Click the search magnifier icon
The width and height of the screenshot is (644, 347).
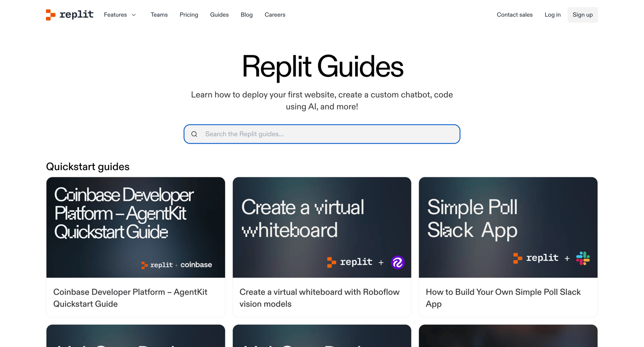click(194, 134)
